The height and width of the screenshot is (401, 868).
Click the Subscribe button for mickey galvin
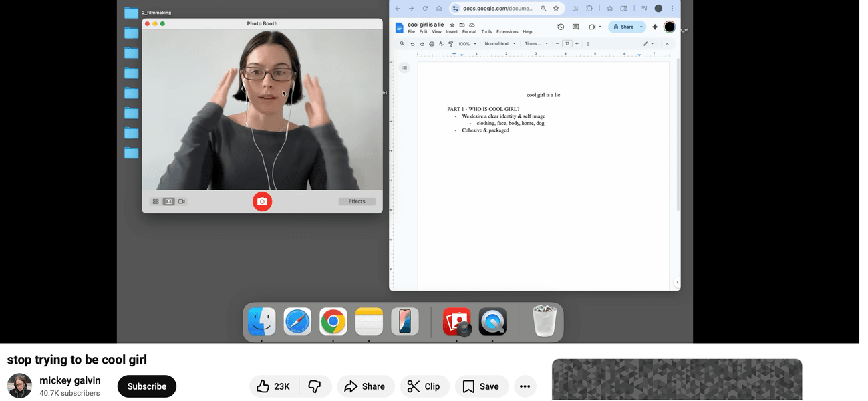(147, 386)
